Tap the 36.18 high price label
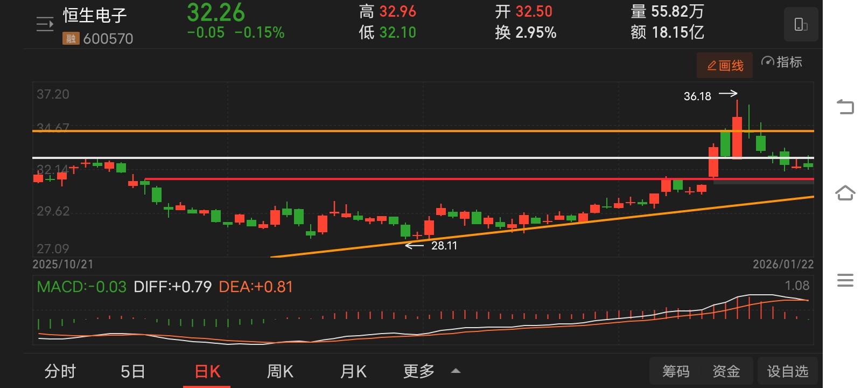Viewport: 868px width, 388px height. pos(697,96)
